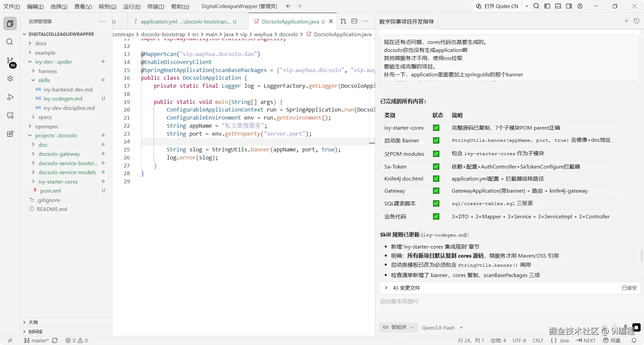Expand the docs folder
Viewport: 644px width, 345px height.
tap(41, 43)
